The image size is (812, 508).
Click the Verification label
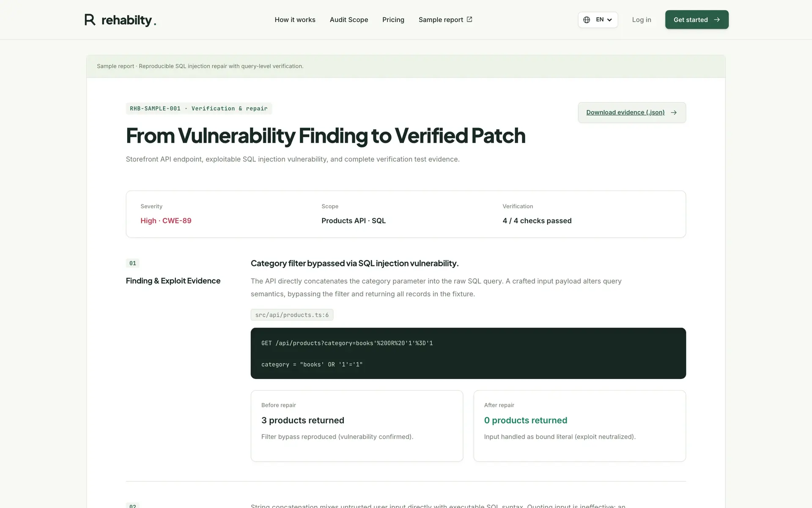click(518, 206)
